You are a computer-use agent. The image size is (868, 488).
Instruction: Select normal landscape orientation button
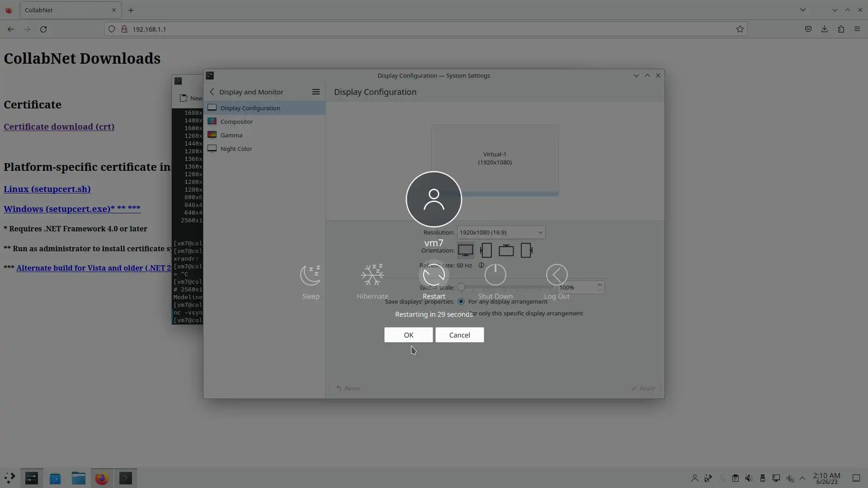coord(465,250)
